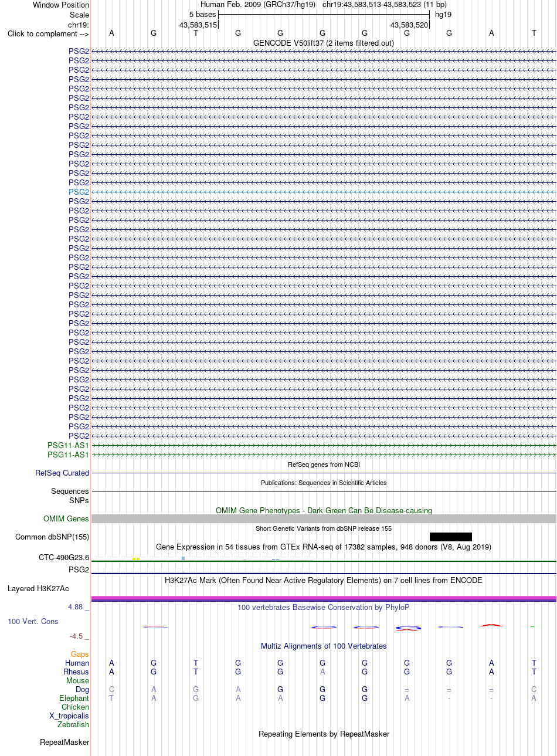Select the 'Elephant' alignment row label
Viewport: 557px width, 756px height.
click(x=74, y=698)
